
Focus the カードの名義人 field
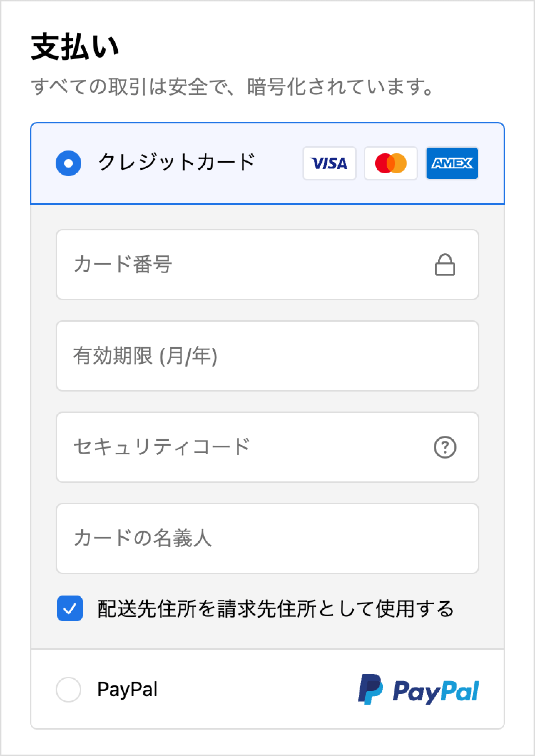click(x=267, y=538)
